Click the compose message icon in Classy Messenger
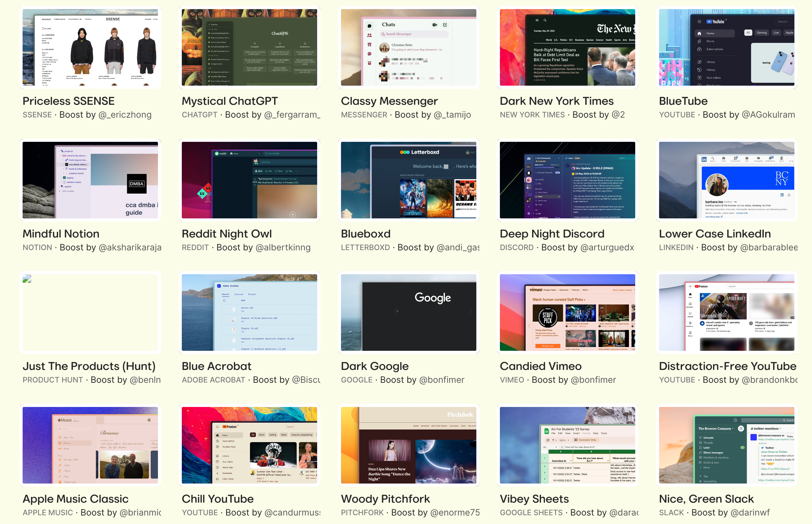The height and width of the screenshot is (524, 812). [x=445, y=25]
